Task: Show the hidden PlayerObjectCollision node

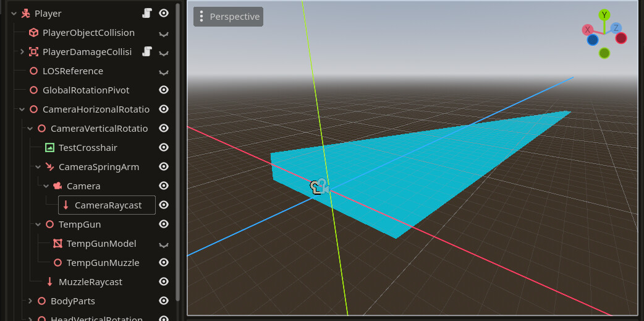Action: [164, 33]
